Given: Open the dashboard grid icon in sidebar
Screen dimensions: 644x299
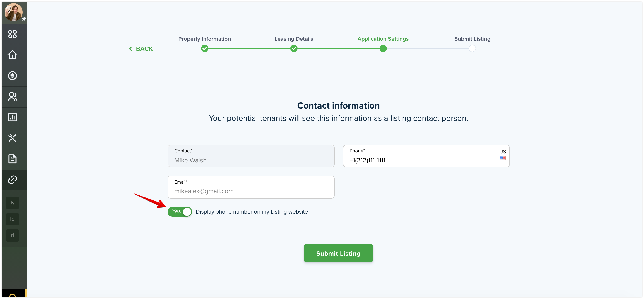Looking at the screenshot, I should coord(12,34).
